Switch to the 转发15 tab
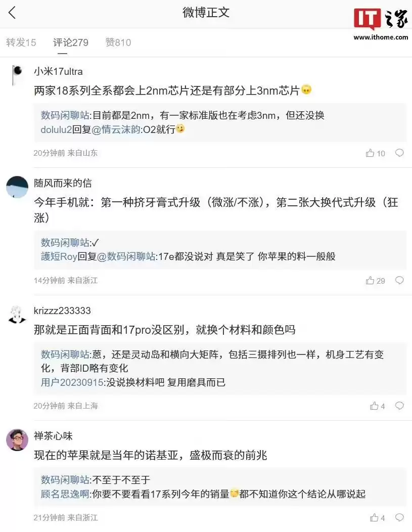412x532 pixels. pos(20,42)
